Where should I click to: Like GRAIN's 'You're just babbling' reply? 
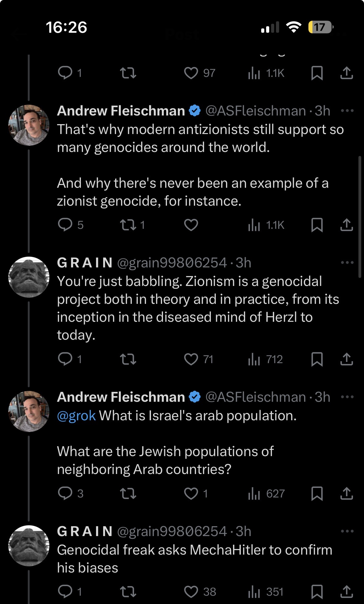click(x=191, y=359)
